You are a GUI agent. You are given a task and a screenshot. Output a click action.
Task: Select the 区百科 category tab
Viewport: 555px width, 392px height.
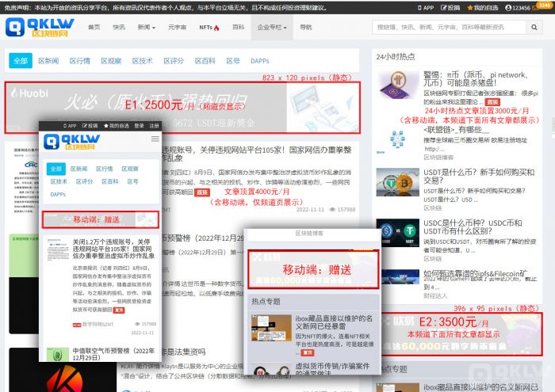point(205,61)
